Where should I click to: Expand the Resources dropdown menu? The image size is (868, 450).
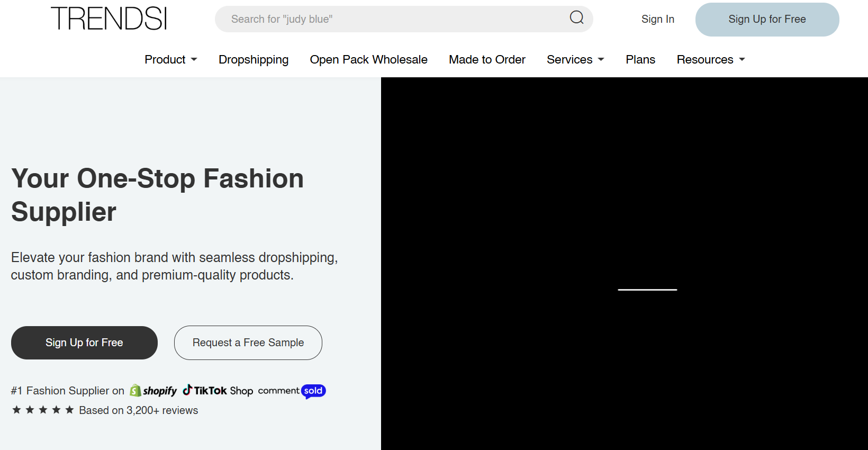(x=710, y=59)
